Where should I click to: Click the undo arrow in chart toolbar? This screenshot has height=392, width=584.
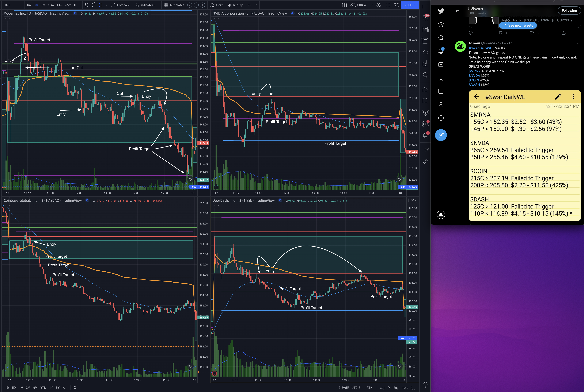tap(249, 5)
